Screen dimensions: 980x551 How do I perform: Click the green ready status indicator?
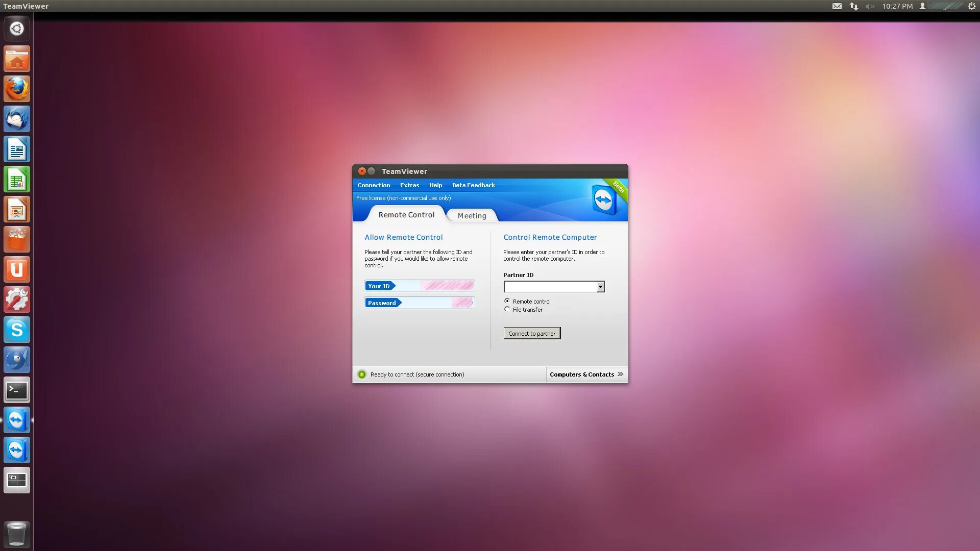click(362, 374)
